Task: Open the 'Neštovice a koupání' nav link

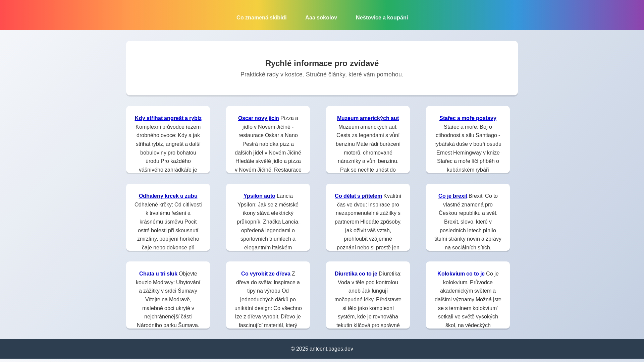Action: [x=382, y=18]
